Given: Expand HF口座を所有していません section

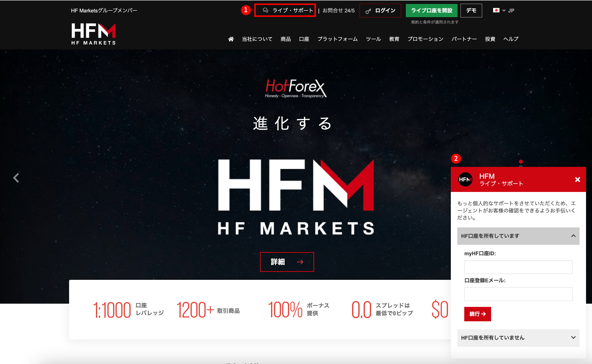Looking at the screenshot, I should tap(518, 338).
